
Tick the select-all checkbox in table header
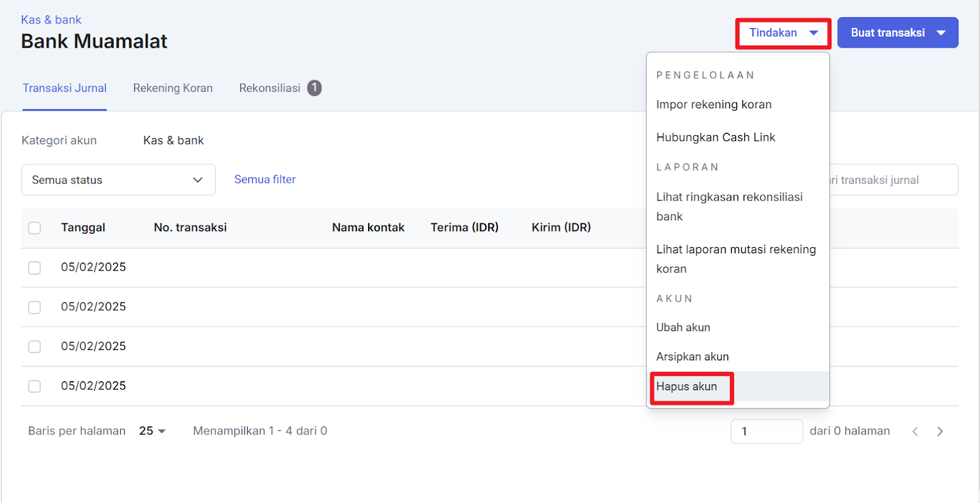click(34, 228)
